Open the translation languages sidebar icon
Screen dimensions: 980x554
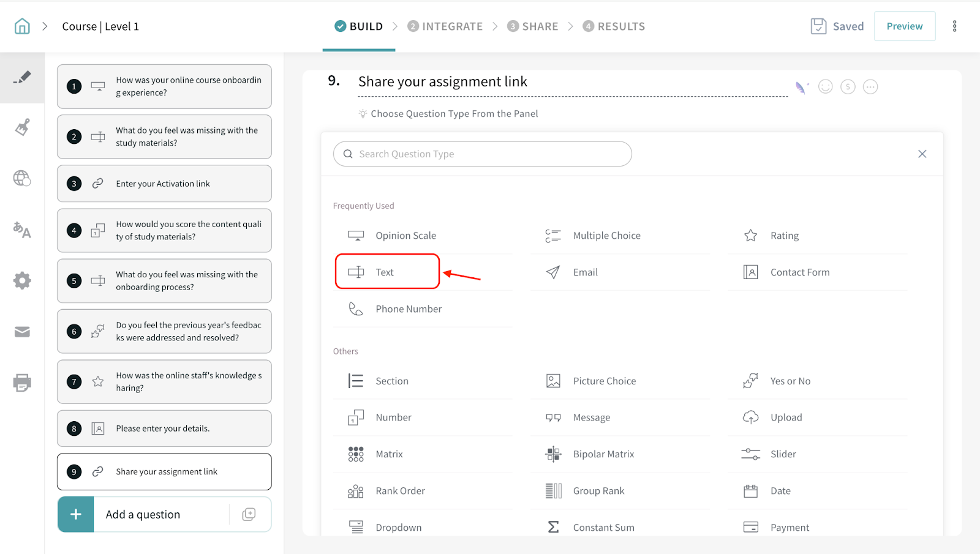22,230
